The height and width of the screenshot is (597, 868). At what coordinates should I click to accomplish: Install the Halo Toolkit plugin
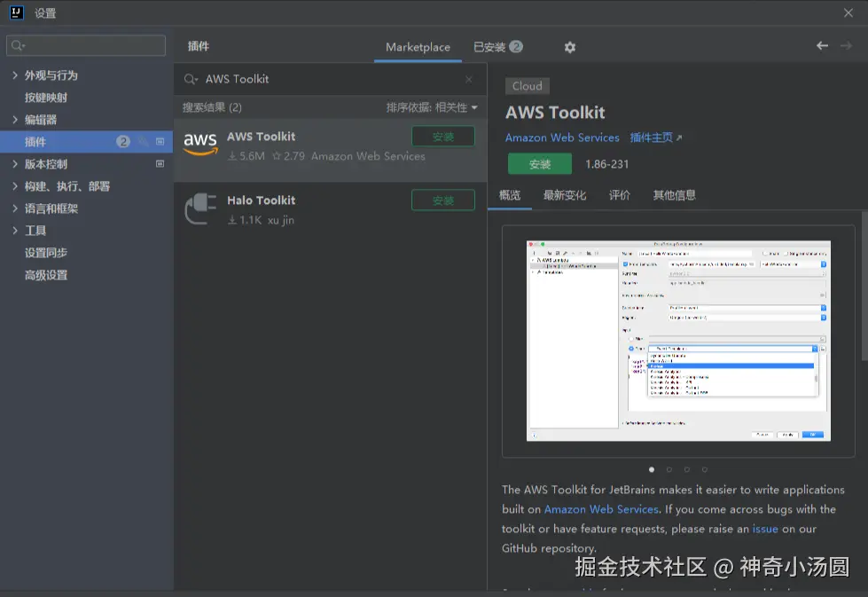(442, 200)
